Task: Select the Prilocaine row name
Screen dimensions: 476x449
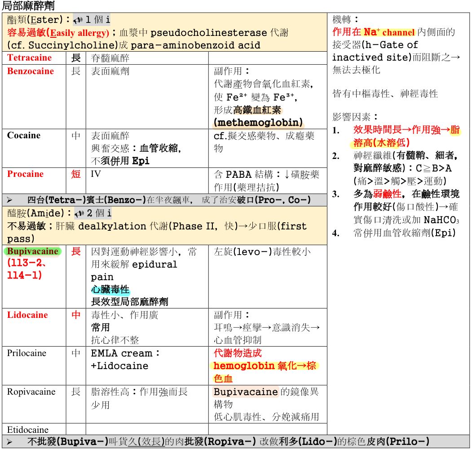Action: click(26, 353)
